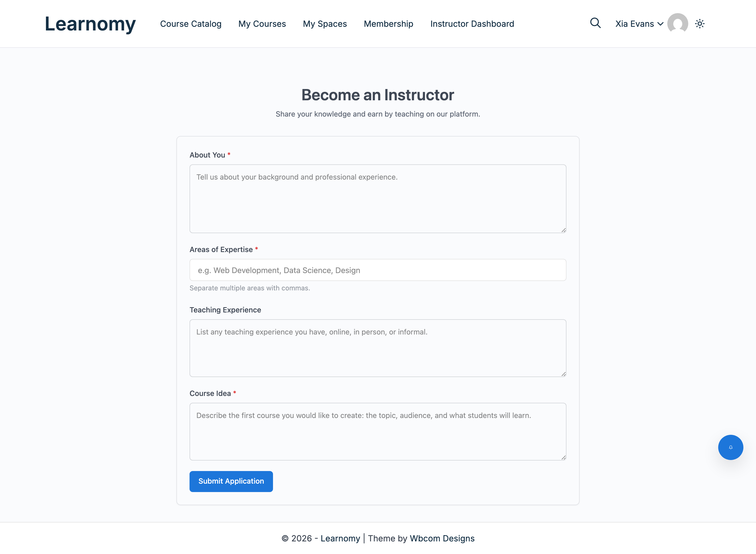
Task: Open Instructor Dashboard menu item
Action: click(472, 24)
